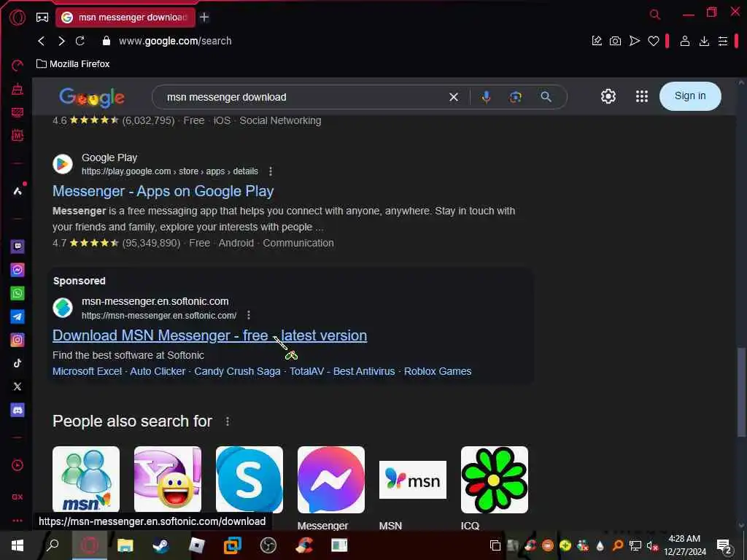
Task: Open the Opera GX main menu logo
Action: coord(18,17)
